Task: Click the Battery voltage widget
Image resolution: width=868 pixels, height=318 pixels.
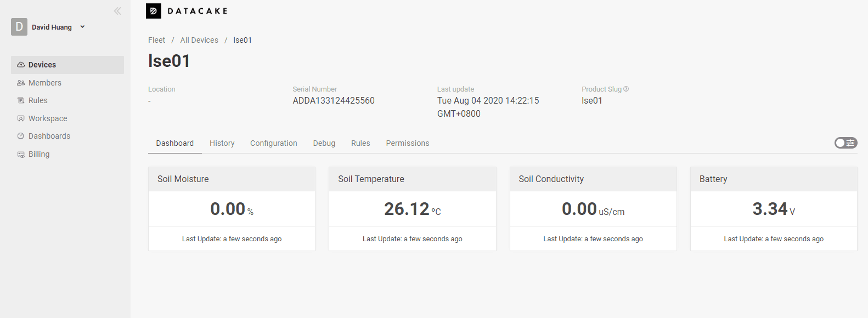Action: tap(774, 209)
